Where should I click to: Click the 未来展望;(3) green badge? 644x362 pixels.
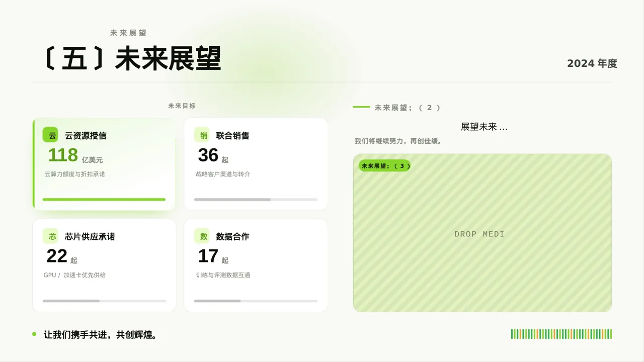pos(385,166)
